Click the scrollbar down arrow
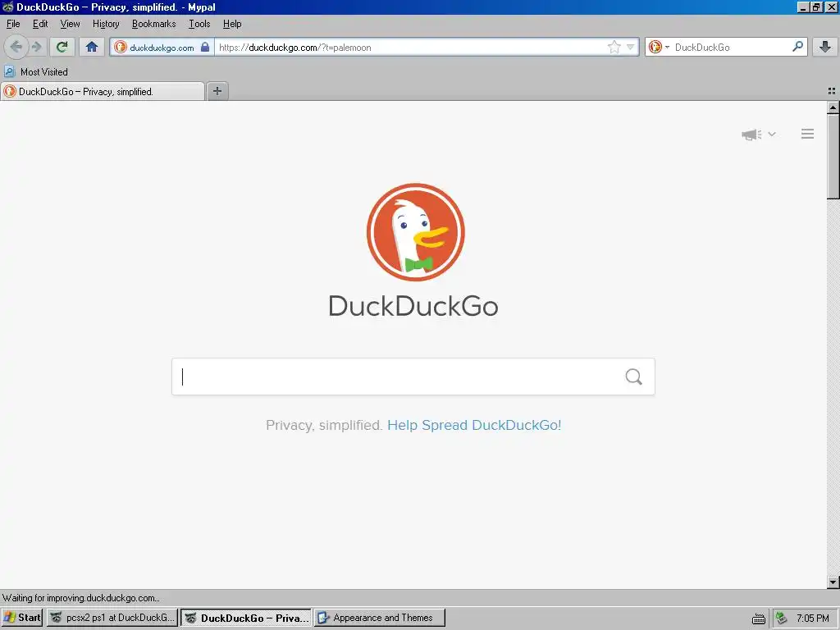 pyautogui.click(x=833, y=582)
